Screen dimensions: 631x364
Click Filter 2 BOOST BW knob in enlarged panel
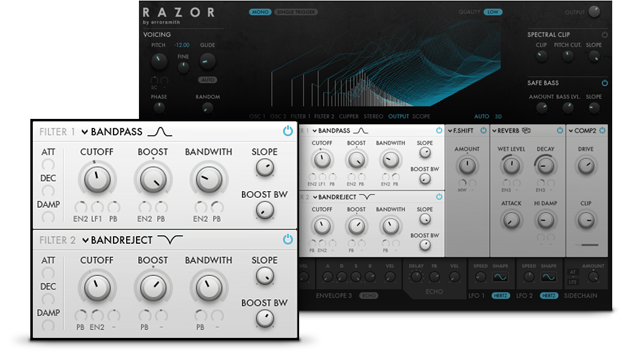(265, 319)
